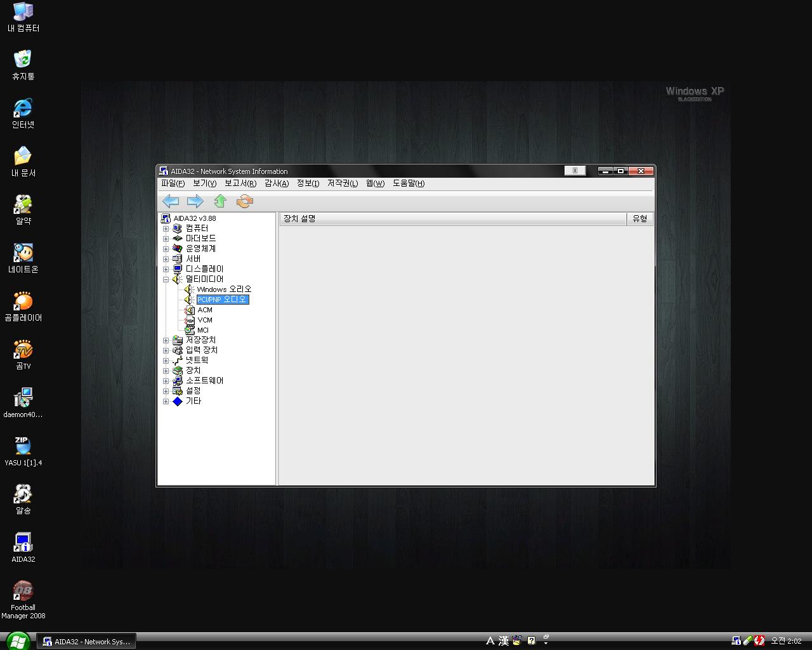812x650 pixels.
Task: Open the 보기(V) menu
Action: (204, 183)
